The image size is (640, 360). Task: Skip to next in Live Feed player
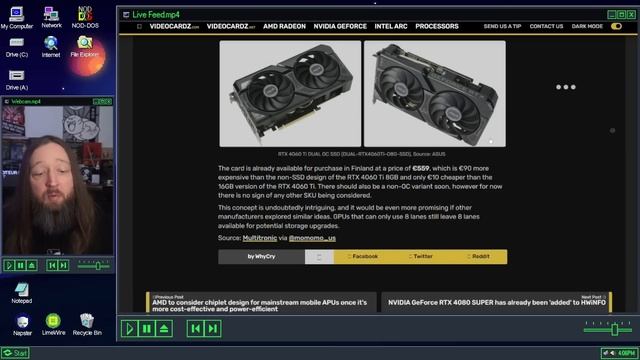click(213, 329)
